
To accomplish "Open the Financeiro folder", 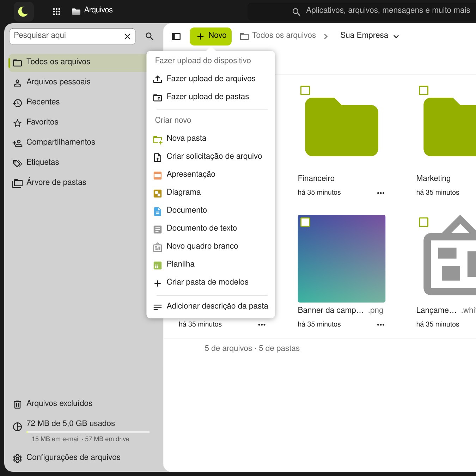I will tap(342, 127).
